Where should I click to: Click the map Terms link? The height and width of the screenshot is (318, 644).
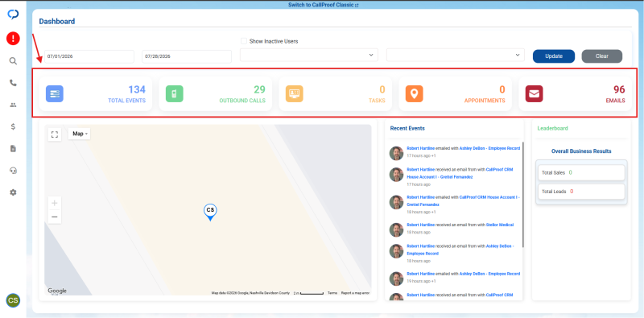332,293
